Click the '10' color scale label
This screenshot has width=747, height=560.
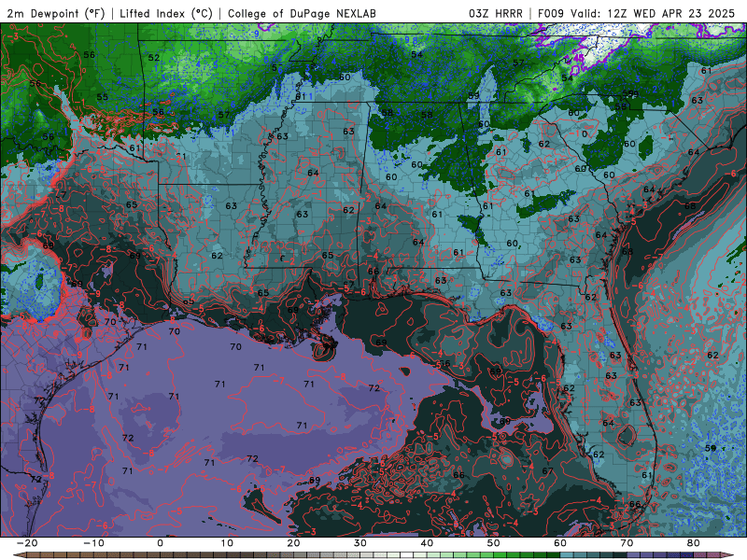(227, 543)
